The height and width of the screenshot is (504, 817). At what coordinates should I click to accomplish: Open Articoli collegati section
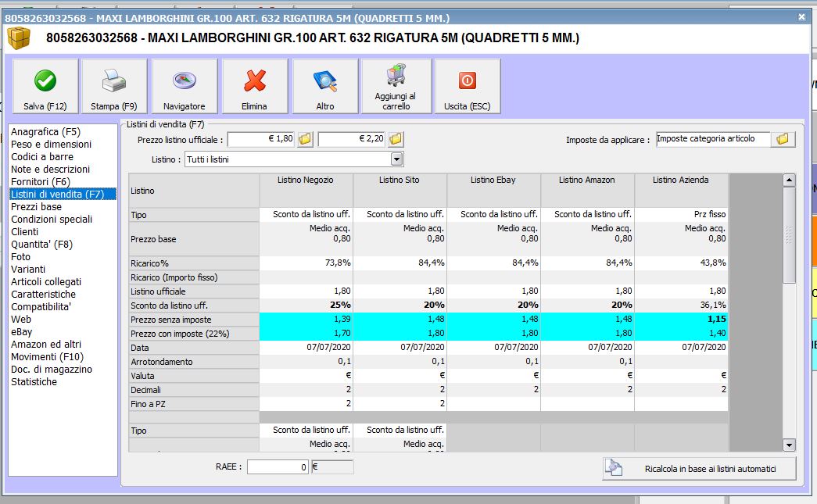tap(46, 281)
